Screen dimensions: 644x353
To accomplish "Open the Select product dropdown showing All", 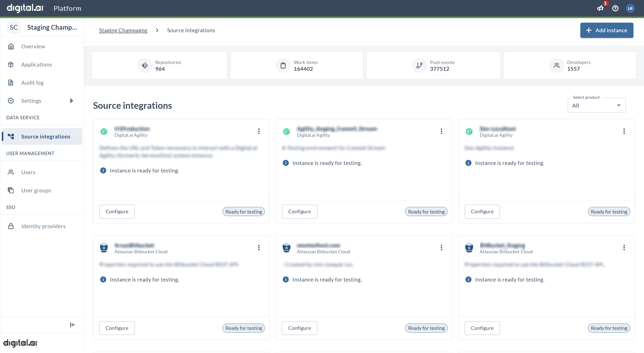I will [596, 105].
